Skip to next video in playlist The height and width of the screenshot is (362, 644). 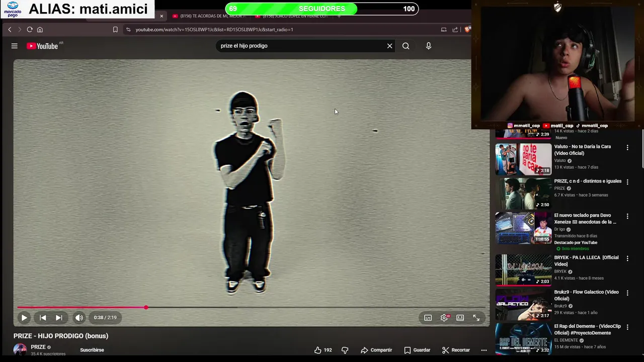59,318
